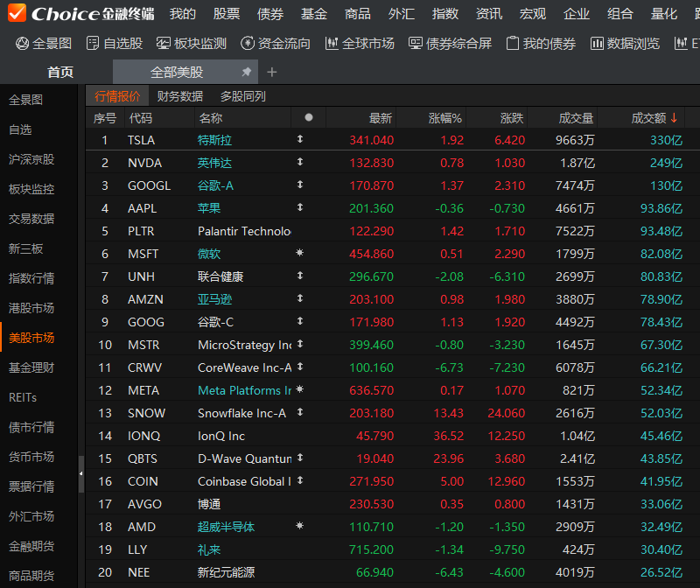Screen dimensions: 700x588
Task: Open 资金流向 in the toolbar
Action: tap(276, 43)
